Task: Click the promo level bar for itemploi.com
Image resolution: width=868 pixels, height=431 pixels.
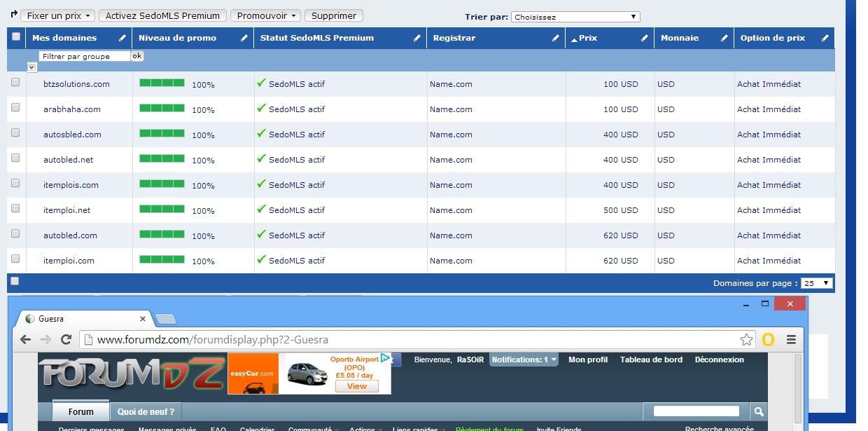Action: [x=162, y=259]
